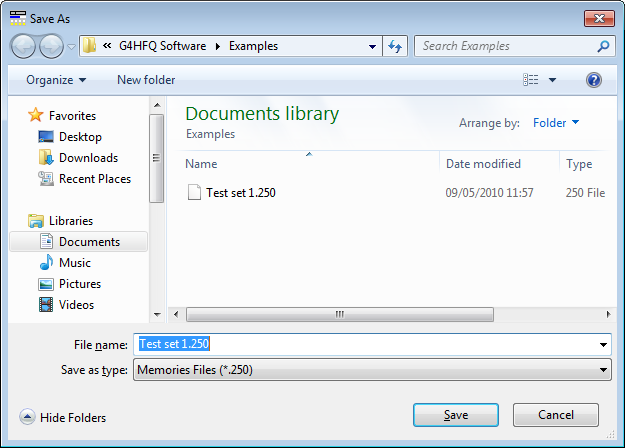Viewport: 625px width, 448px height.
Task: Open the Pictures library
Action: point(79,284)
